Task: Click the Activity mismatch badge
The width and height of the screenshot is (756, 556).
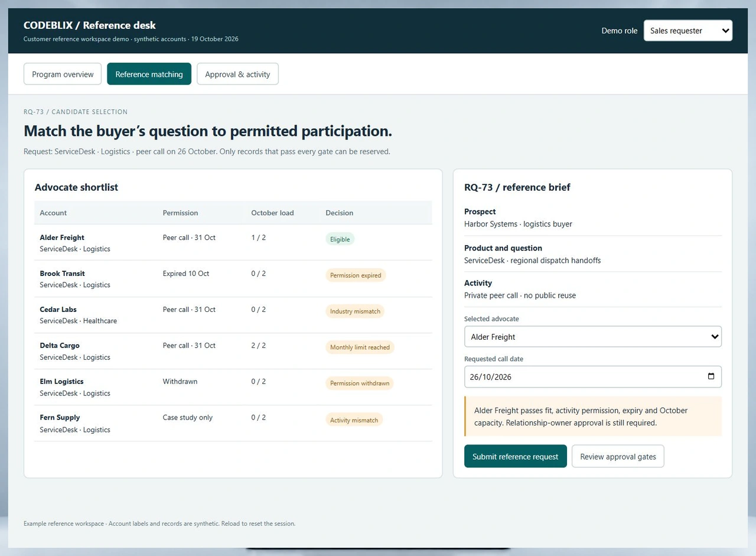Action: tap(354, 420)
